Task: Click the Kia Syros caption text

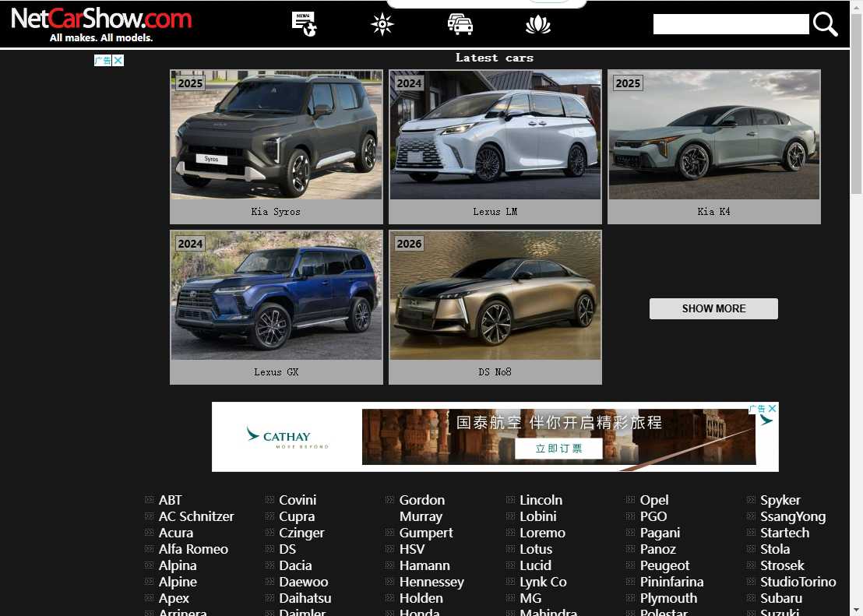Action: click(x=276, y=211)
